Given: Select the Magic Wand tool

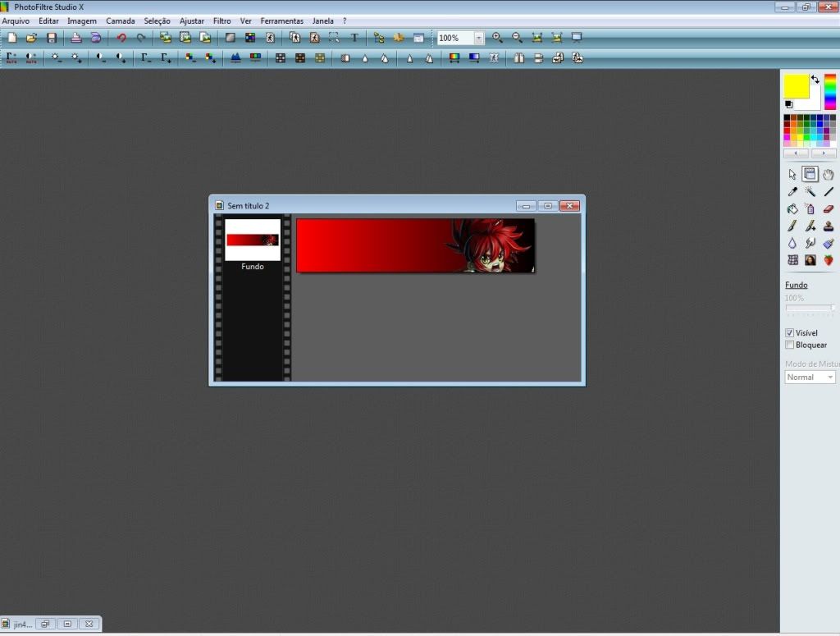Looking at the screenshot, I should [x=810, y=191].
